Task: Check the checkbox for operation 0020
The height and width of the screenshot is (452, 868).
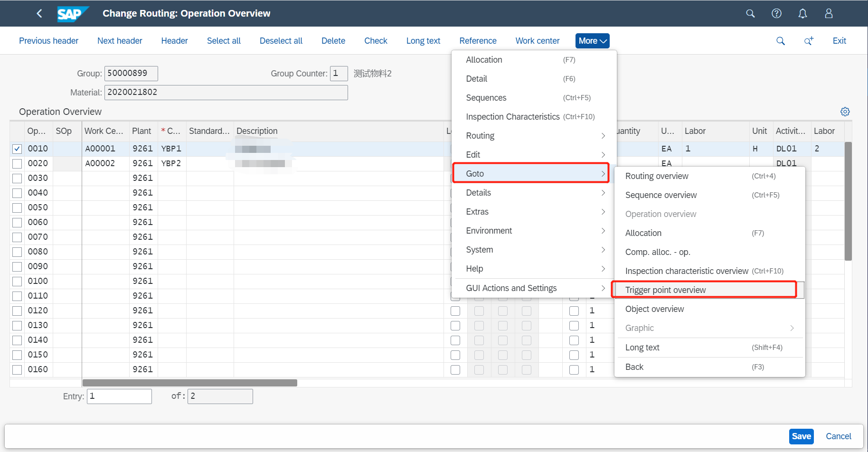Action: click(17, 163)
